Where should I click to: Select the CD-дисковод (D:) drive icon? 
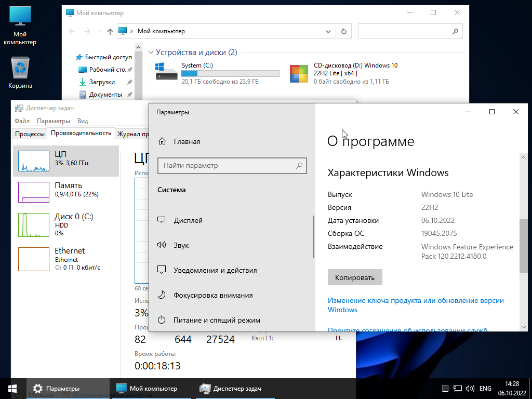click(x=299, y=74)
